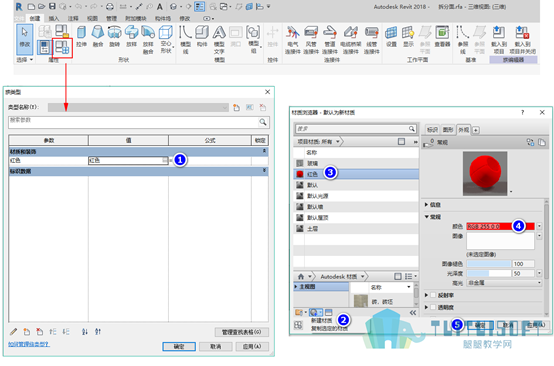554x366 pixels.
Task: Select the Revolve (旋转) tool
Action: click(x=114, y=36)
